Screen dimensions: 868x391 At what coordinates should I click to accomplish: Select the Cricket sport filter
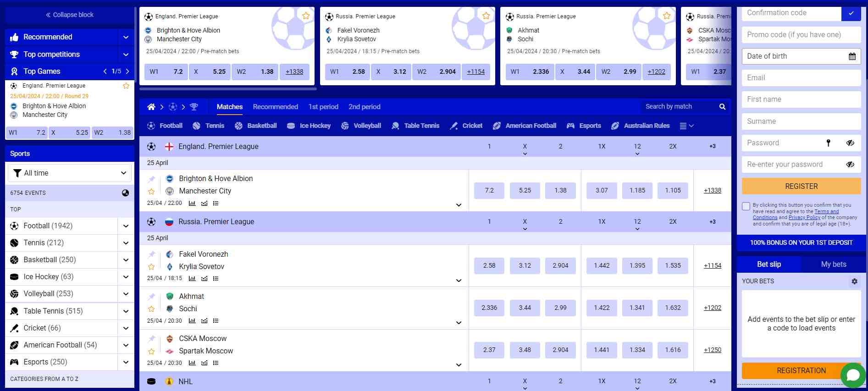466,126
